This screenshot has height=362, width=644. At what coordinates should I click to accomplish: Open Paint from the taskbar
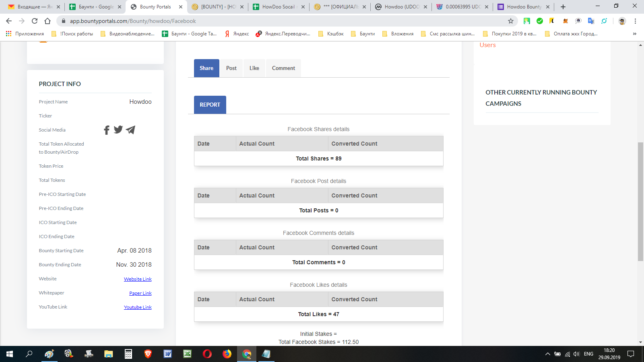(49, 354)
